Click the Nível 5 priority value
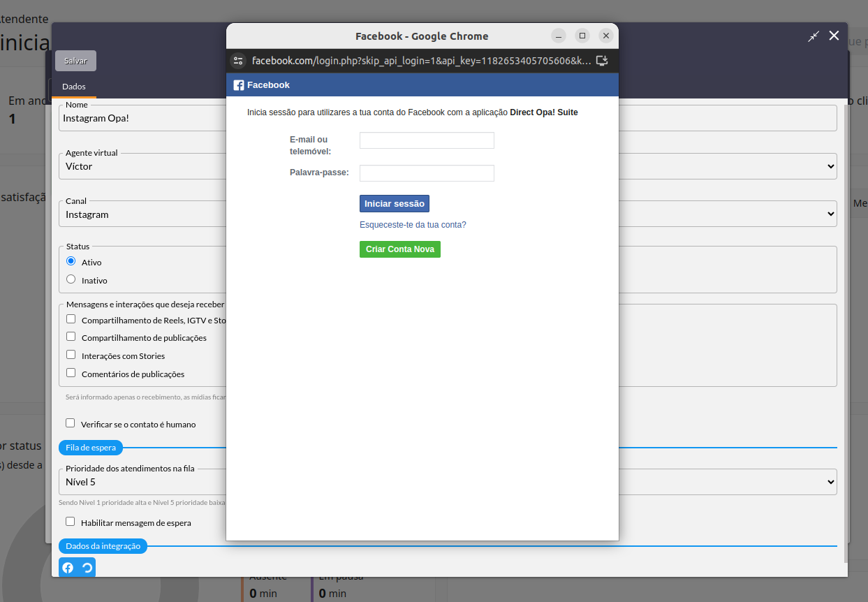The height and width of the screenshot is (602, 868). coord(80,482)
